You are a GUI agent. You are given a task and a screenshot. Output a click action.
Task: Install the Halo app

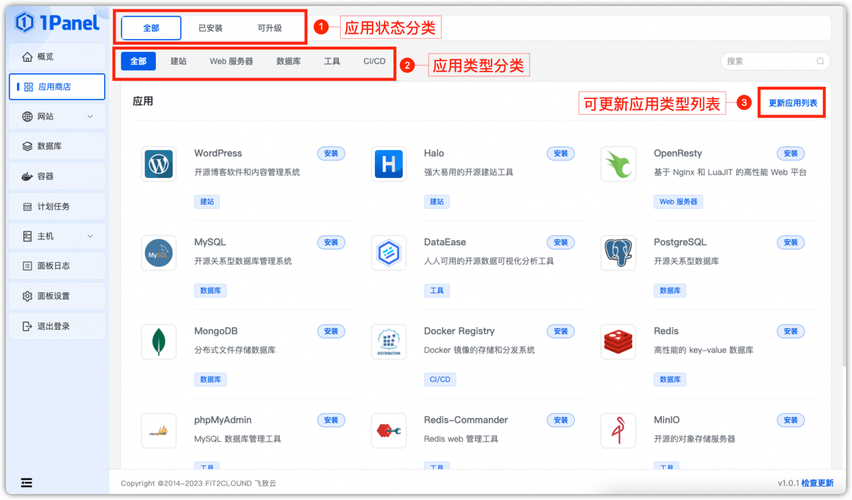tap(561, 154)
